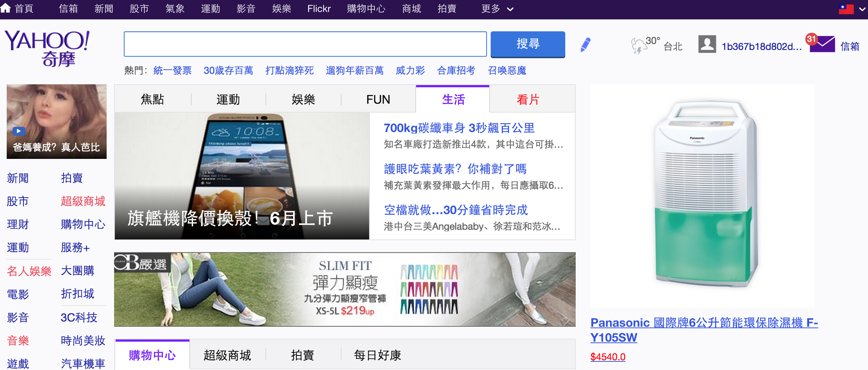Select the 生活 news tab
The width and height of the screenshot is (868, 370).
453,99
